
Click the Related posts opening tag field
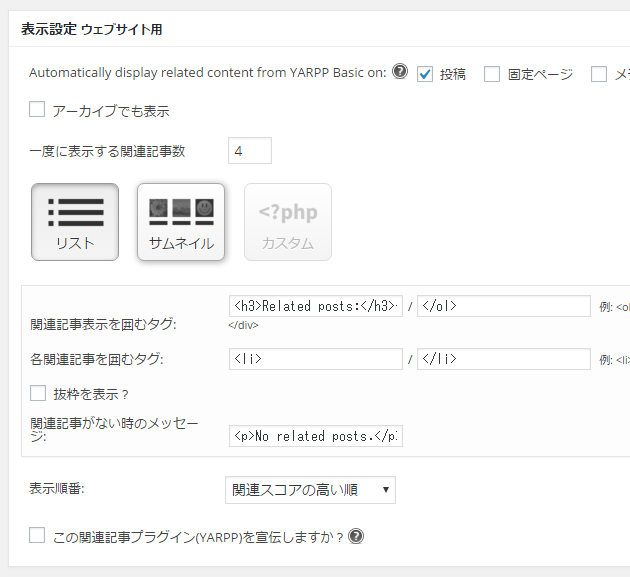pyautogui.click(x=315, y=306)
